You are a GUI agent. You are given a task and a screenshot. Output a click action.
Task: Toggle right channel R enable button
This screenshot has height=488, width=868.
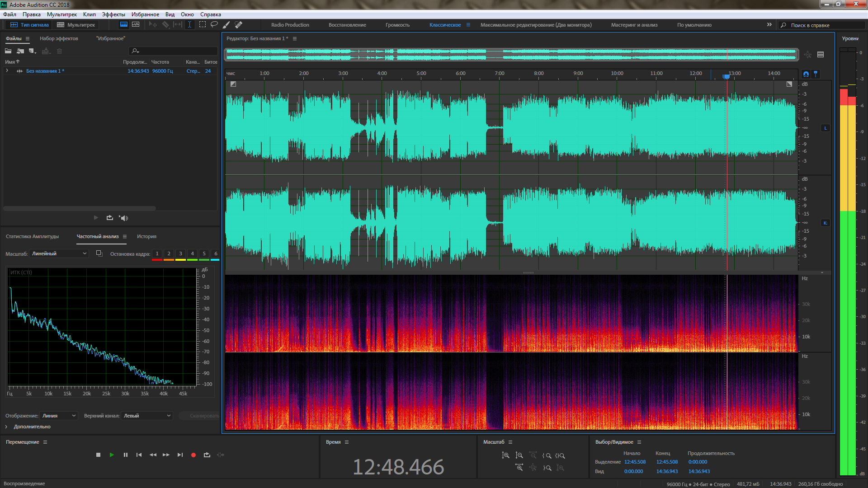tap(826, 223)
